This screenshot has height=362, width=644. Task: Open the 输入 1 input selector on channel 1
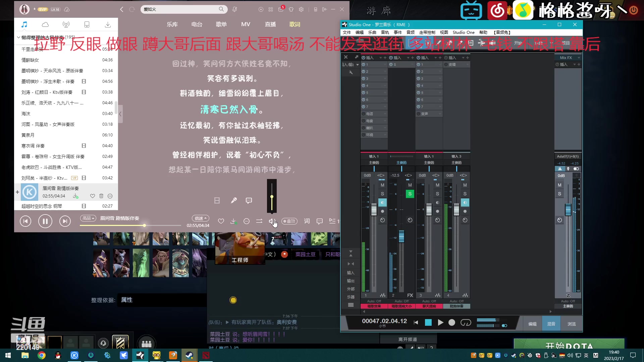374,156
